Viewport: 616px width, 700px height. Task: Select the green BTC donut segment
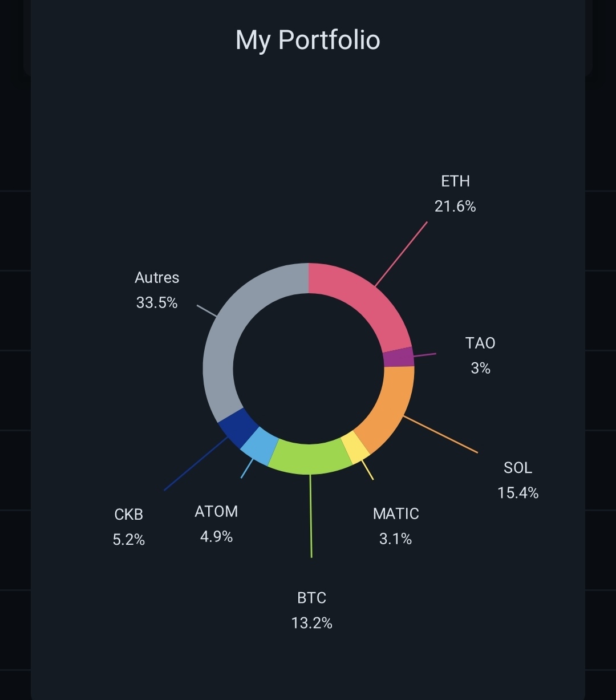tap(310, 458)
